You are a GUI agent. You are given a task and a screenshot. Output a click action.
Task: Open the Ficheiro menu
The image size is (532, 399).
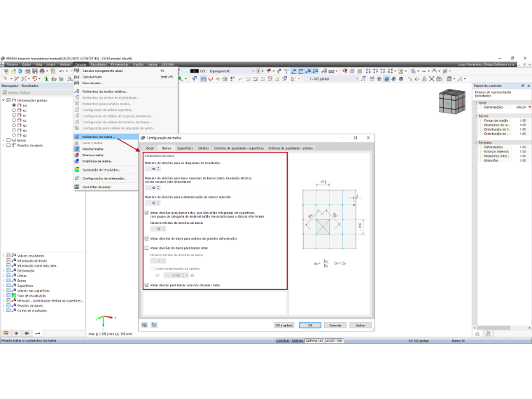[12, 64]
